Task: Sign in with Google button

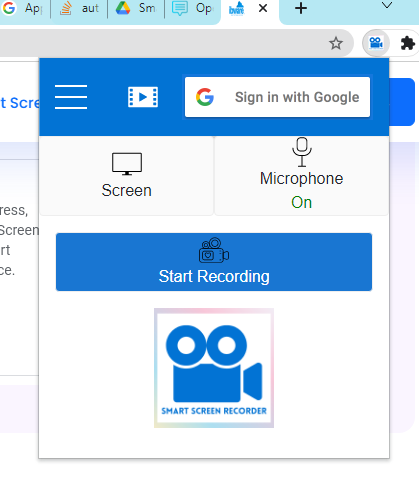Action: (277, 97)
